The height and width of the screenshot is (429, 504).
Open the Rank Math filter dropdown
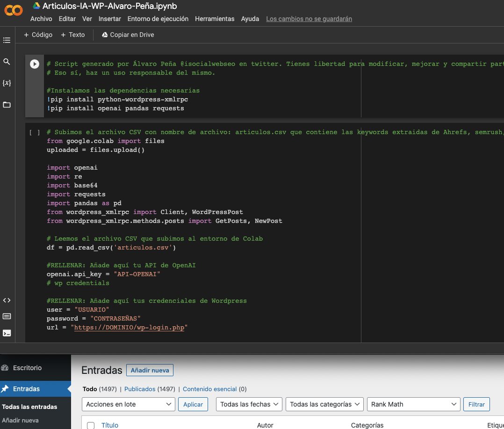414,404
